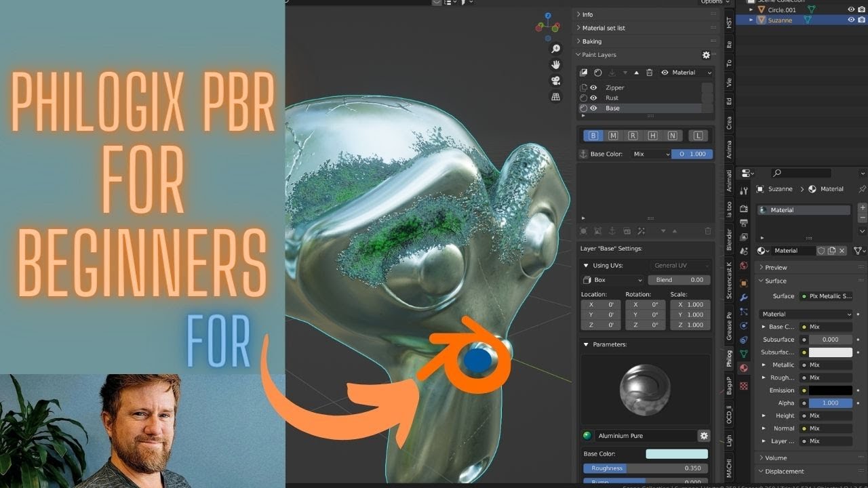
Task: Open the Object Data green triangle tab
Action: click(x=744, y=354)
